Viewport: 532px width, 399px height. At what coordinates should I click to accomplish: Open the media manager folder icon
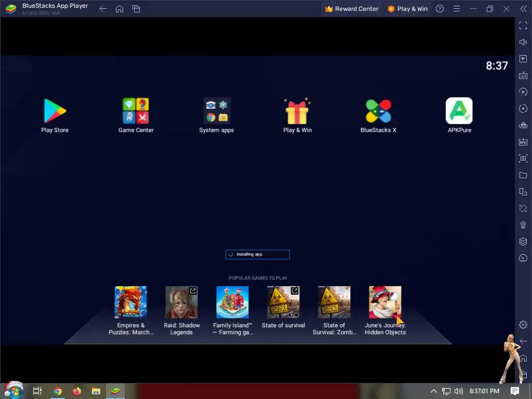coord(523,175)
